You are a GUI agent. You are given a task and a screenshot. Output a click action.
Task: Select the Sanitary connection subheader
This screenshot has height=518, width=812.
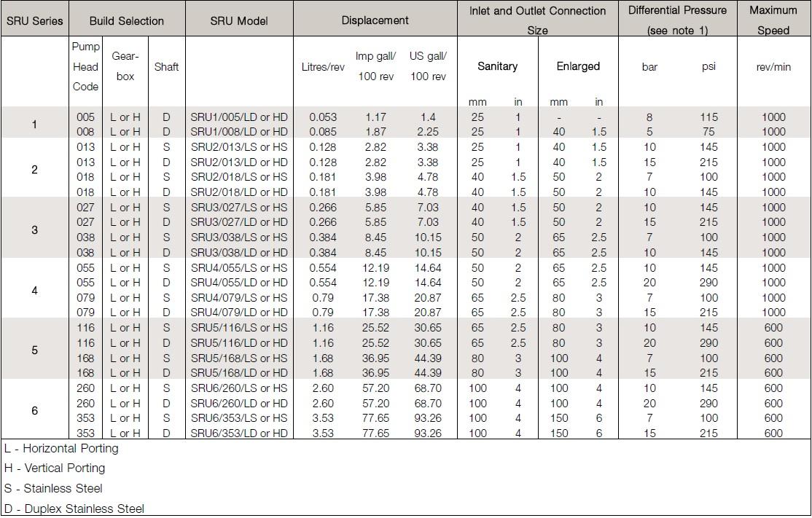[x=497, y=66]
